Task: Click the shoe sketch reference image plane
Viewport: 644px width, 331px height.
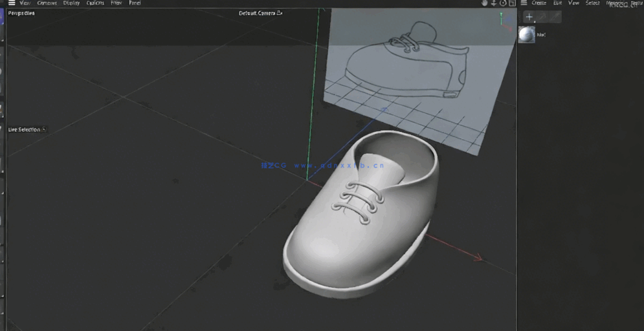Action: 414,71
